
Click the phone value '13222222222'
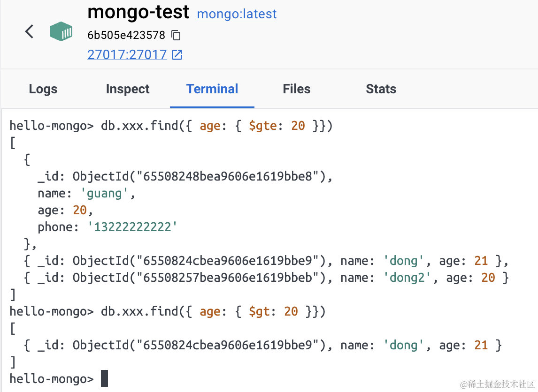pos(132,227)
